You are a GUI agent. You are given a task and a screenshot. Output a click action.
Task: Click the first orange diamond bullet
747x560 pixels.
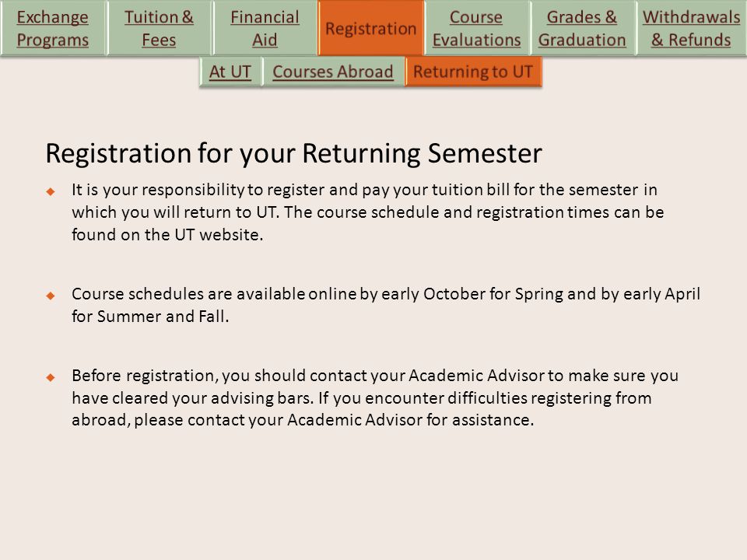pyautogui.click(x=51, y=192)
